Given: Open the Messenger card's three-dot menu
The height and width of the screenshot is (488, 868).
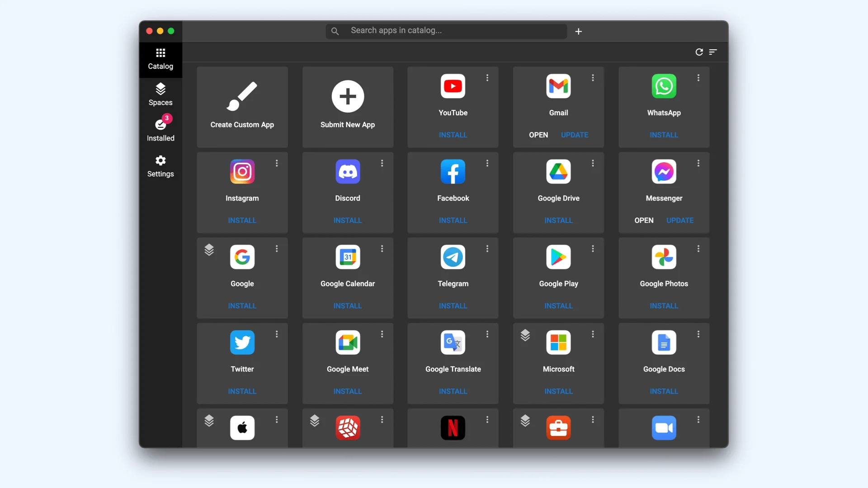Looking at the screenshot, I should (x=698, y=163).
